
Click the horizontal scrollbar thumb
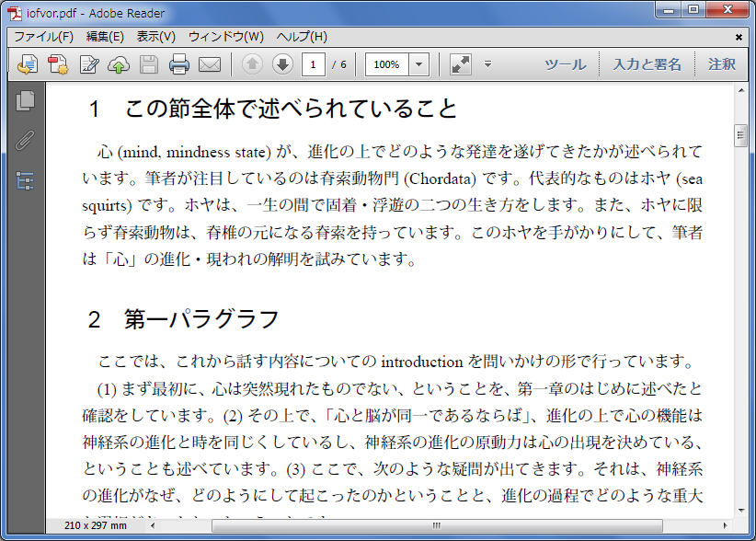tap(436, 526)
